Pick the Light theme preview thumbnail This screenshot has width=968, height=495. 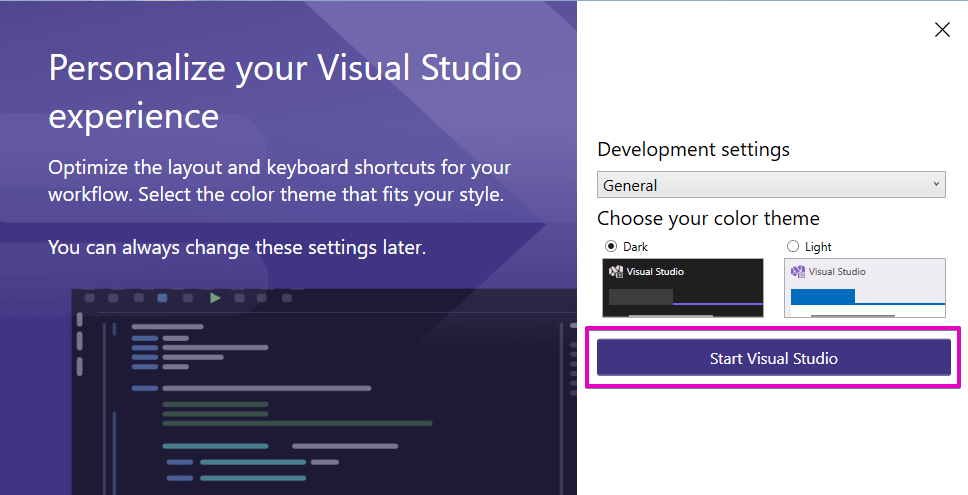866,288
